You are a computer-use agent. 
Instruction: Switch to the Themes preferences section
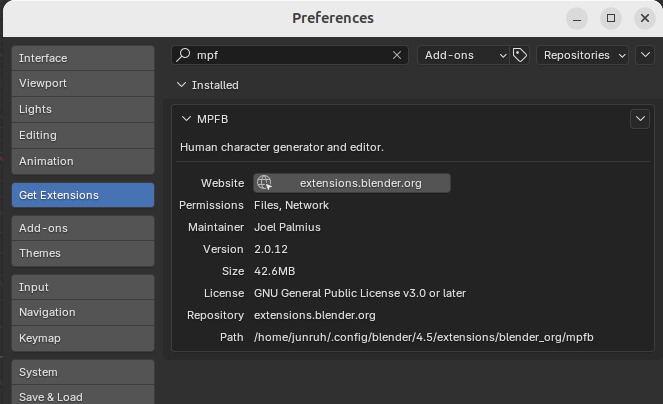pyautogui.click(x=83, y=253)
